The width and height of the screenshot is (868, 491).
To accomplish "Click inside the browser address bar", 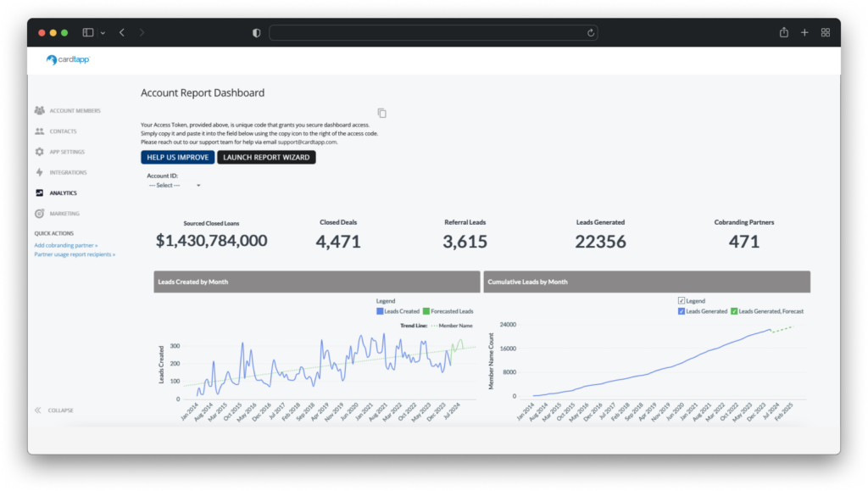I will coord(434,32).
